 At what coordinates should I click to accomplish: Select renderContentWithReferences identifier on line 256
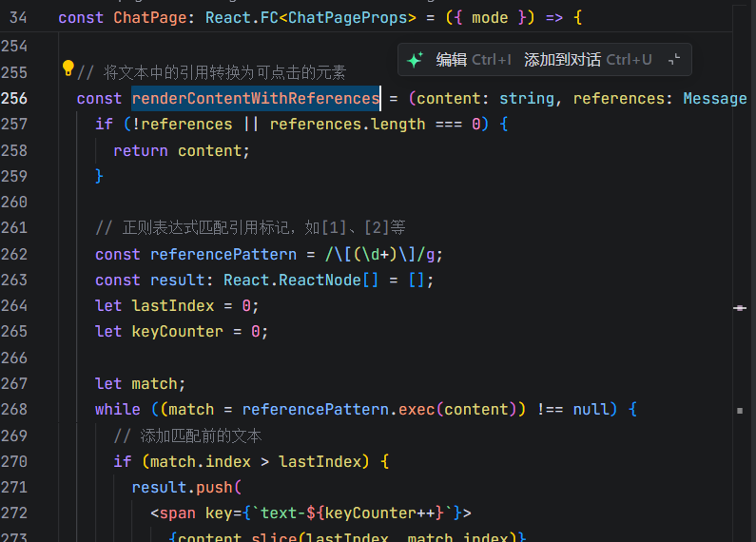click(256, 98)
